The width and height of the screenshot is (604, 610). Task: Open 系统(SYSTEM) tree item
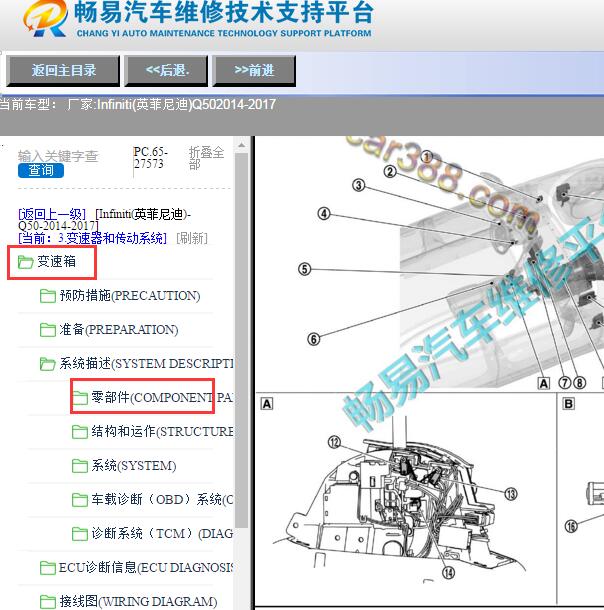click(134, 465)
